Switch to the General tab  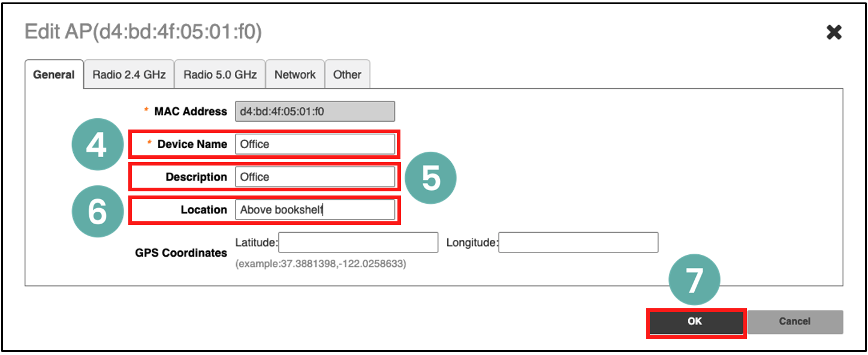click(x=54, y=75)
